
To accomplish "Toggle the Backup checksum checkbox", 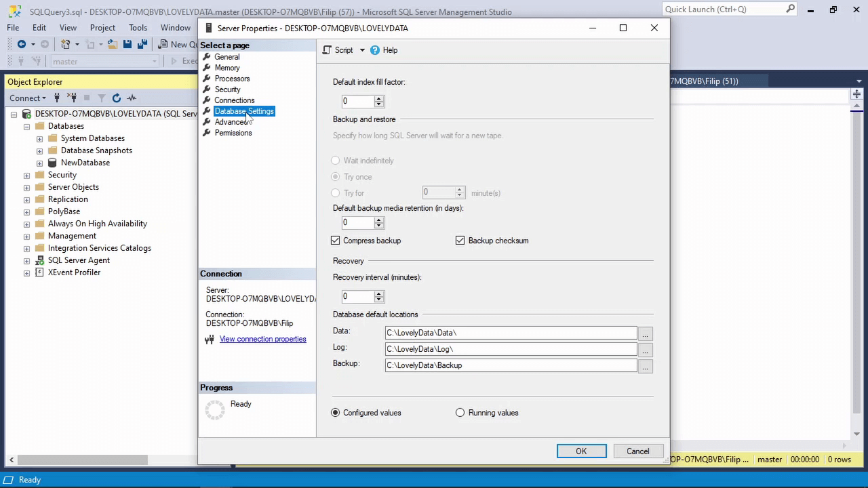I will click(x=460, y=241).
